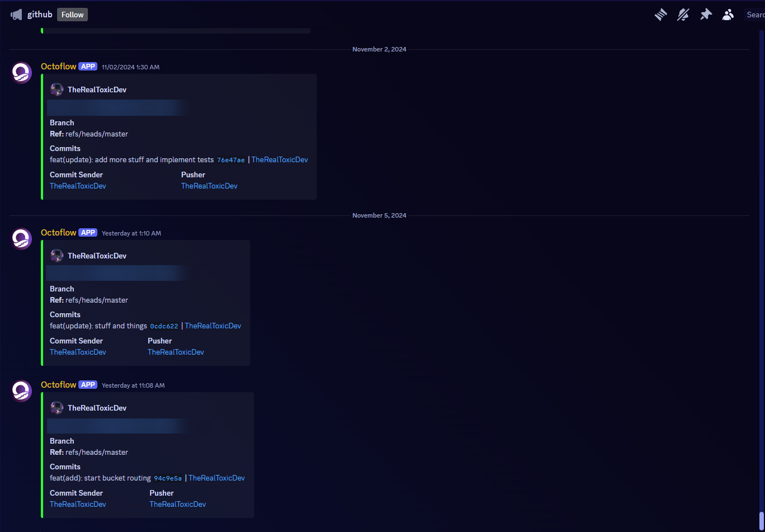This screenshot has width=765, height=532.
Task: Open Octoflow avatar on 1:10 AM message
Action: pyautogui.click(x=22, y=238)
